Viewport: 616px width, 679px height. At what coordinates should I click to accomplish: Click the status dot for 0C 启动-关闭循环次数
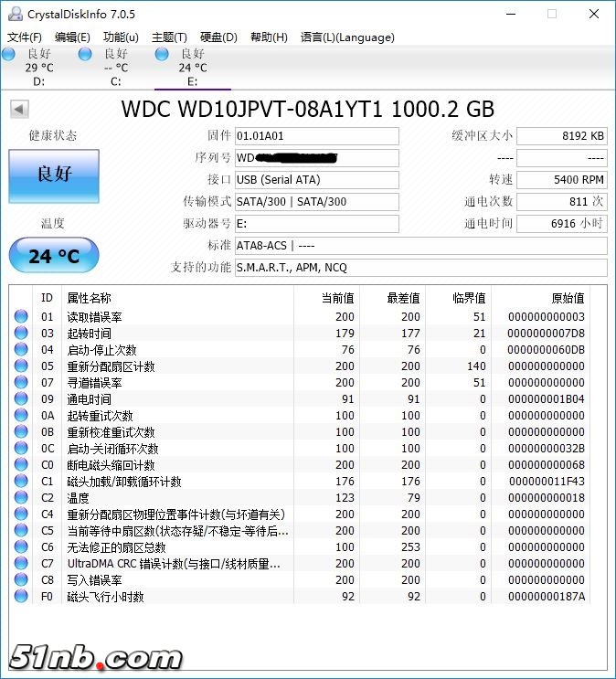point(21,448)
